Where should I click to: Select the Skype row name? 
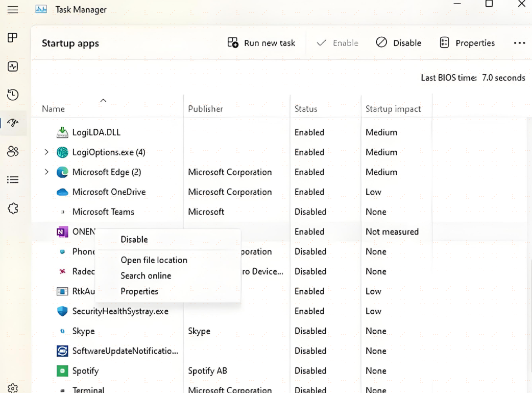83,331
